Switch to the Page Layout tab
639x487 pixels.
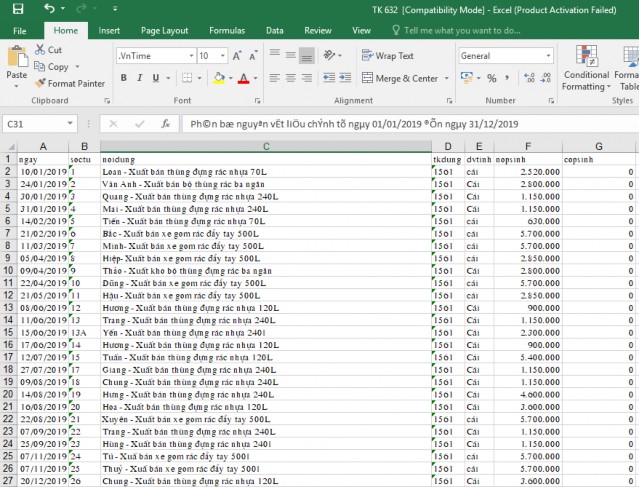(x=164, y=31)
